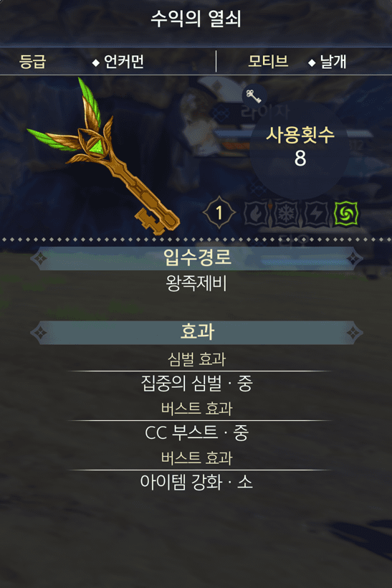Click the 날개 motif value

tap(333, 61)
